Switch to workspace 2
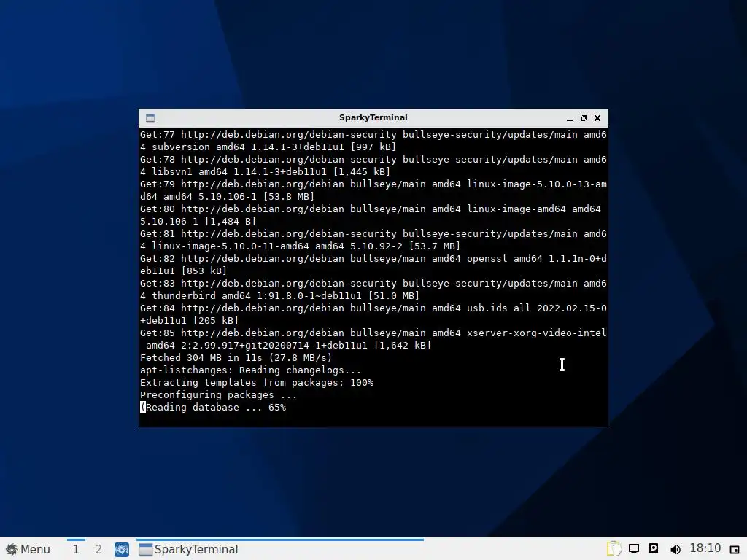 click(98, 549)
